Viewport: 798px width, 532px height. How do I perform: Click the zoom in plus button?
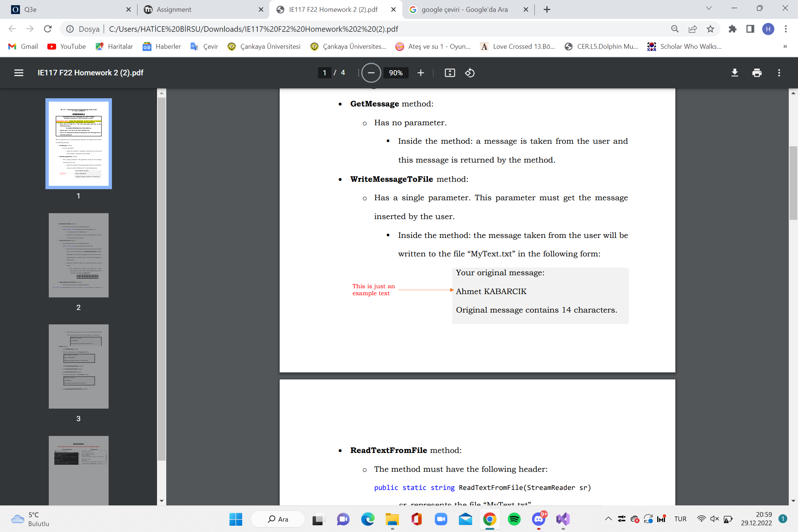coord(420,73)
